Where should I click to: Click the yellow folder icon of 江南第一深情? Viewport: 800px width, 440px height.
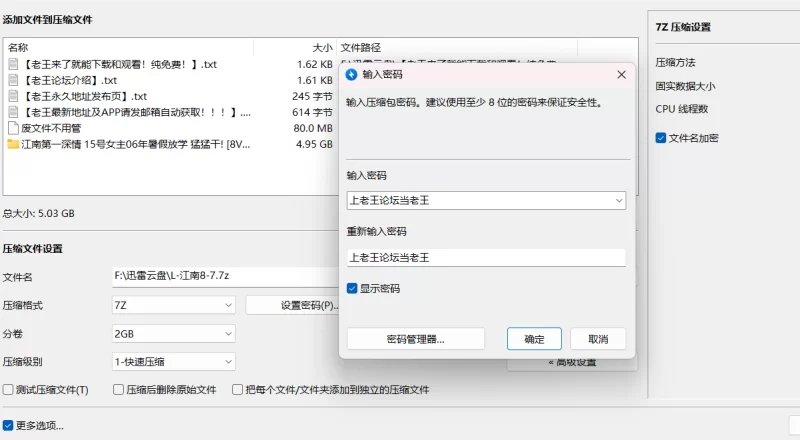(13, 144)
